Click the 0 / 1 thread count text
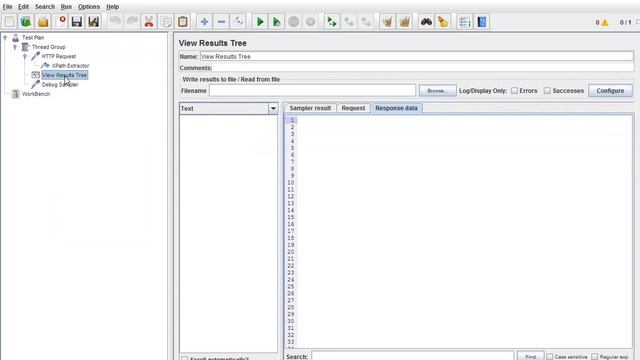640x360 pixels. (626, 22)
